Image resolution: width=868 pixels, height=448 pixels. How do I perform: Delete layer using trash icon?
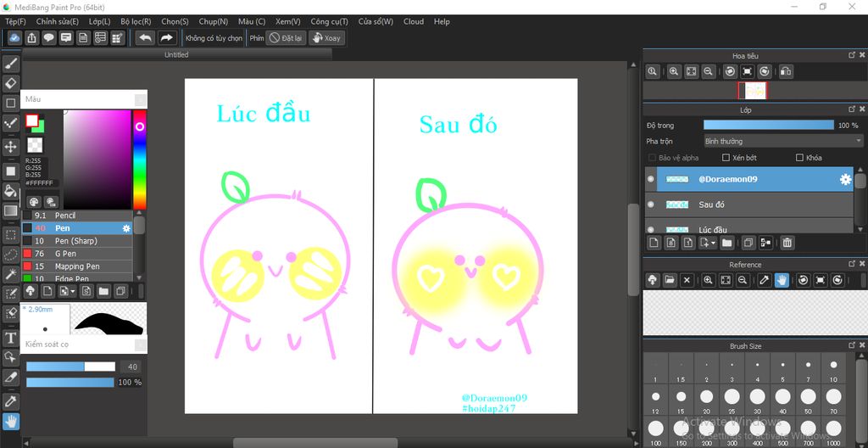pos(787,243)
